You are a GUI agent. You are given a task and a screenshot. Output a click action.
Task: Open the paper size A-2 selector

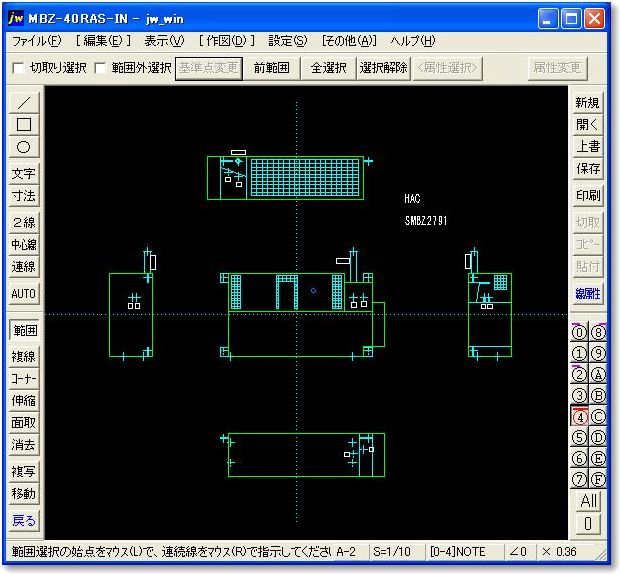[x=346, y=551]
